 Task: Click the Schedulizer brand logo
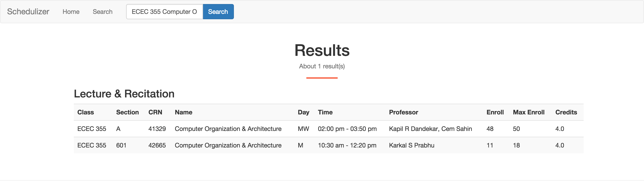tap(28, 11)
